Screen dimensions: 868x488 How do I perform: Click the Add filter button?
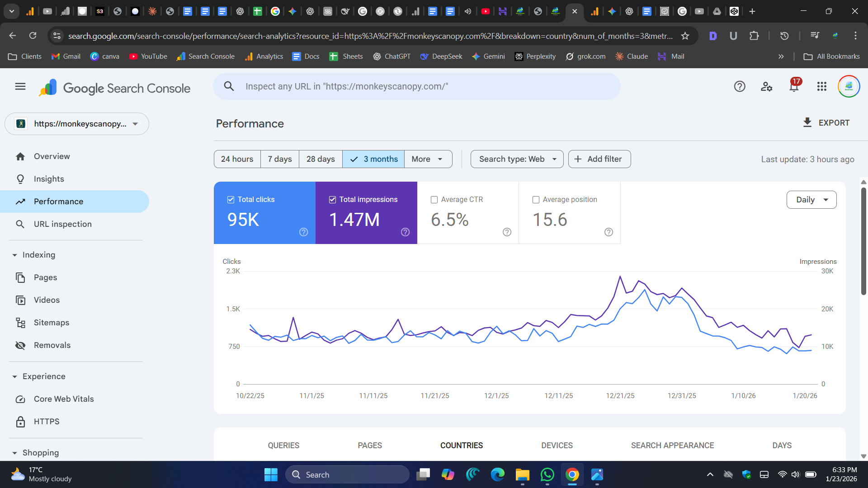click(x=599, y=159)
